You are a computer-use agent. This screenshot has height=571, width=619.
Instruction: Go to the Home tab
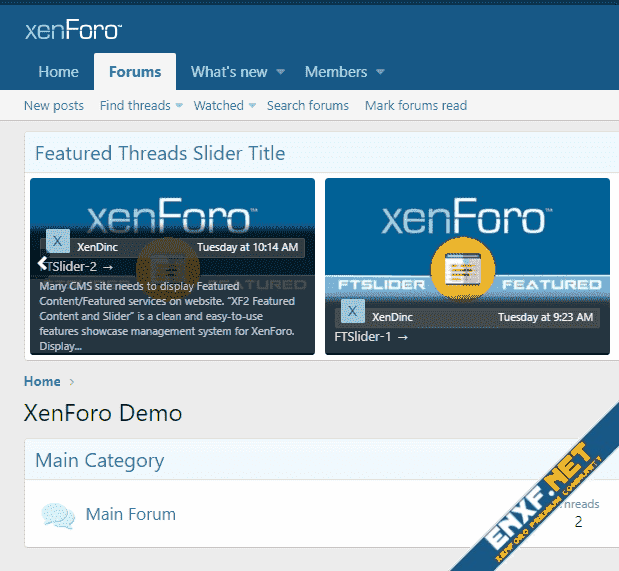pos(58,72)
